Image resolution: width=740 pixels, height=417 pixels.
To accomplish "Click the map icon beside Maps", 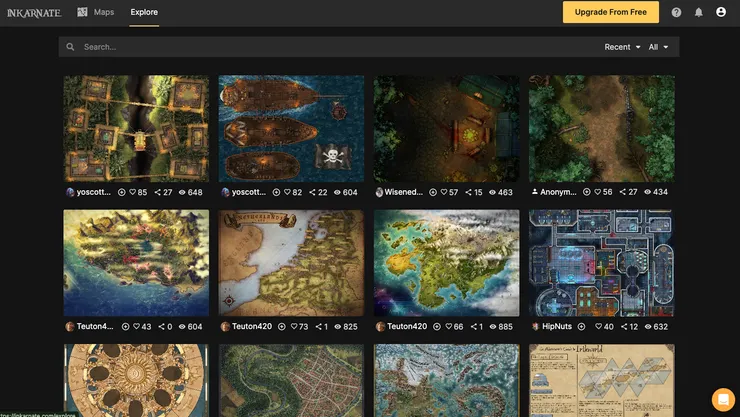I will [x=82, y=12].
